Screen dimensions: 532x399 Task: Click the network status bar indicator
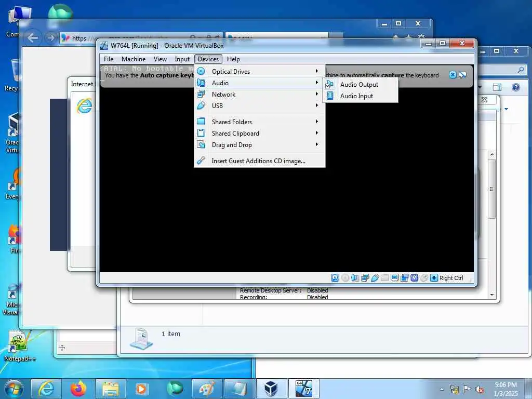click(x=365, y=278)
